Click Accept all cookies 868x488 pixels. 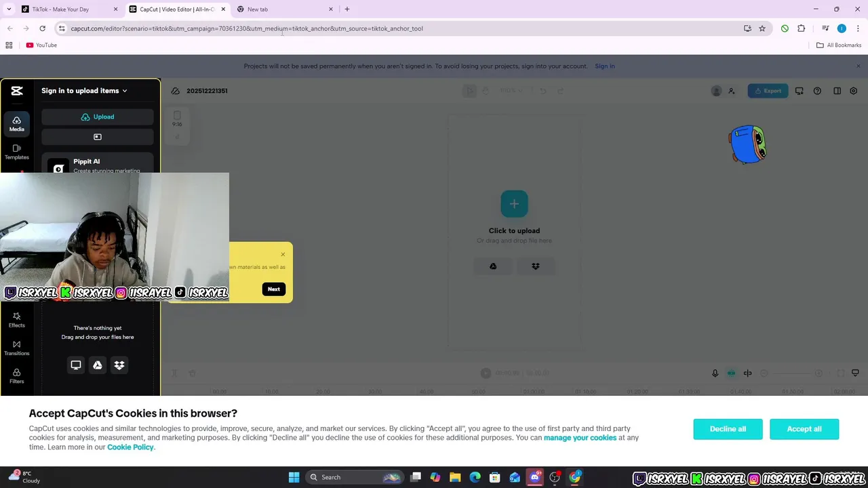[804, 429]
